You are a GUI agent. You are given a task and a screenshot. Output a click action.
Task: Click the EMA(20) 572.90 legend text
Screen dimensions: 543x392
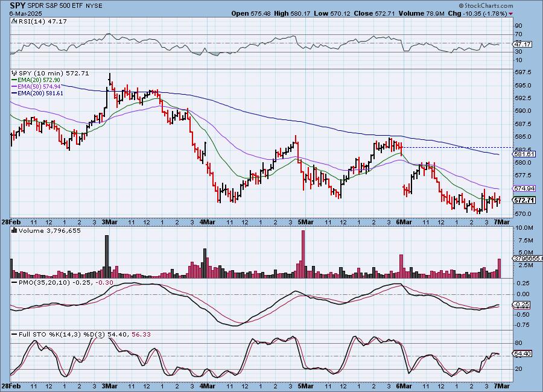(39, 80)
